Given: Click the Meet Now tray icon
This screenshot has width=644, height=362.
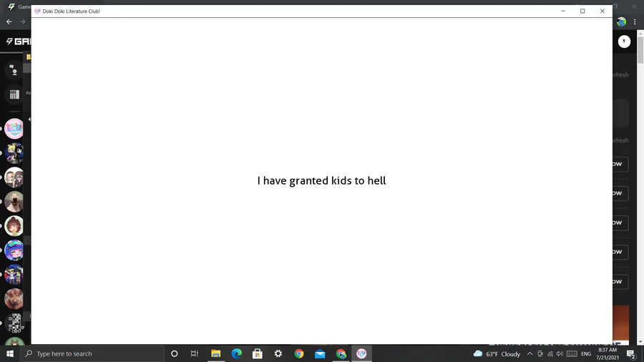Looking at the screenshot, I should point(540,354).
